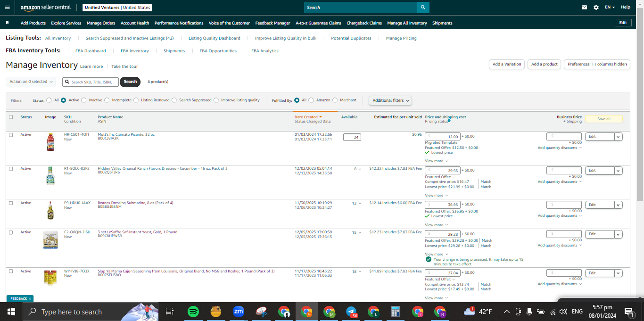Close the Feedback tab
Screen dimensions: 644x321
click(30, 299)
